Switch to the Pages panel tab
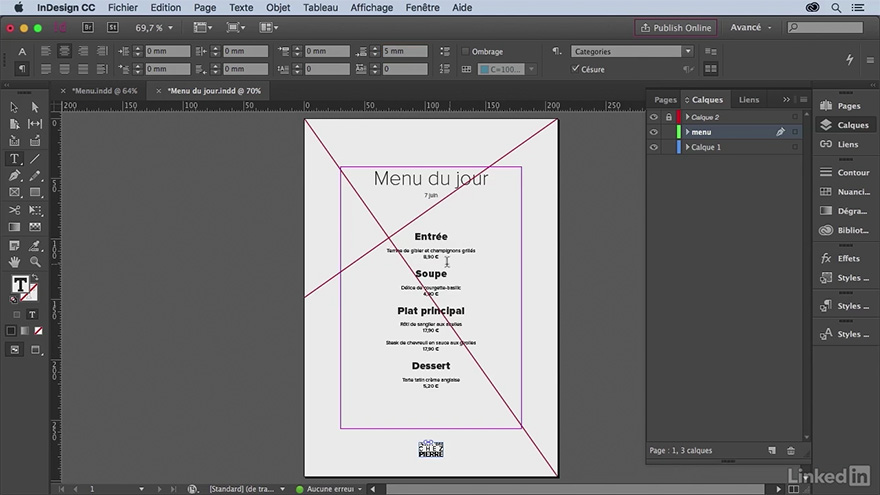This screenshot has height=495, width=880. click(665, 100)
